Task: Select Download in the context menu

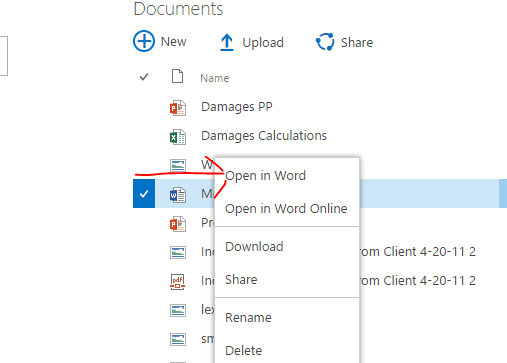Action: [x=254, y=247]
